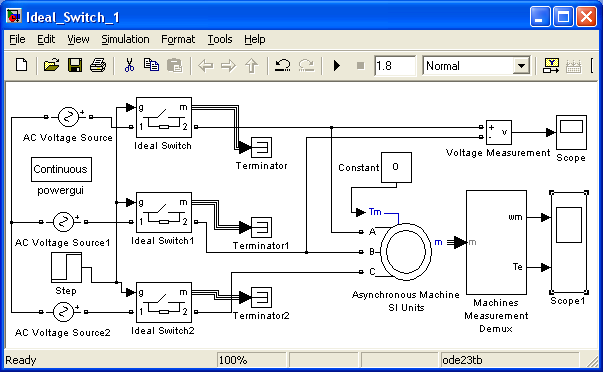This screenshot has height=372, width=603.
Task: Open the View menu
Action: tap(78, 39)
